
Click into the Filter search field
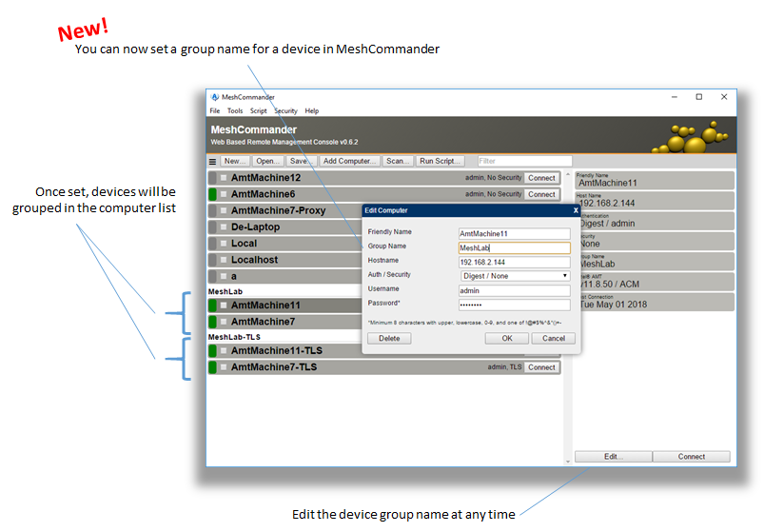[x=524, y=161]
